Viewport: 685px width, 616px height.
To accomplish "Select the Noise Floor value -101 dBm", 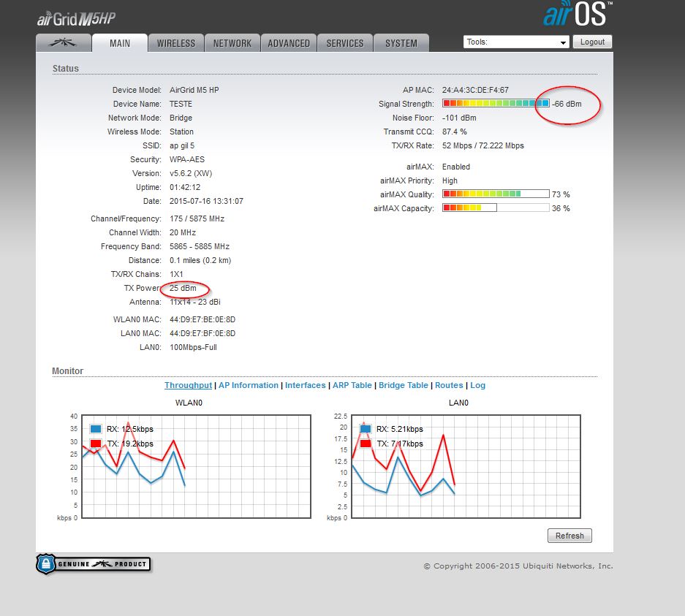I will [459, 118].
